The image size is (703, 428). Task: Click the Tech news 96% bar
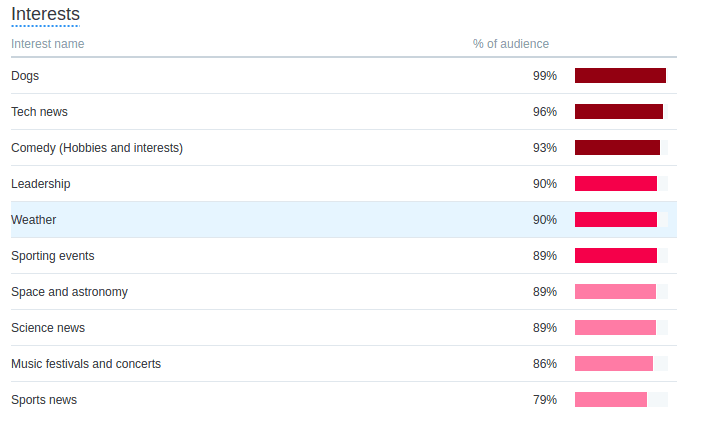619,112
